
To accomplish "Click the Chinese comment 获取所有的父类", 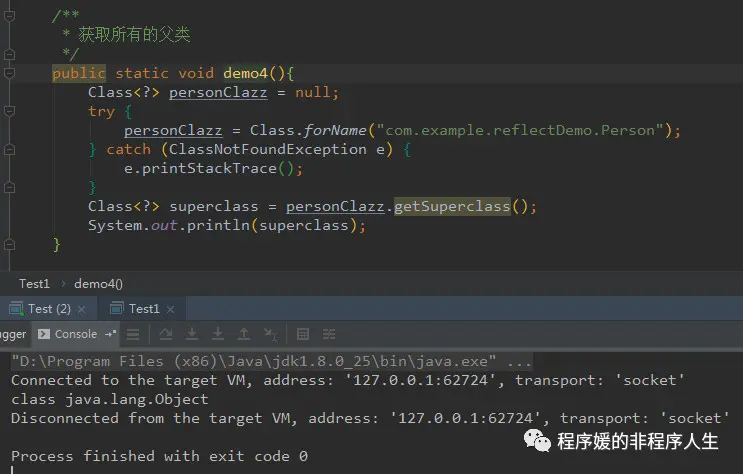I will (134, 34).
